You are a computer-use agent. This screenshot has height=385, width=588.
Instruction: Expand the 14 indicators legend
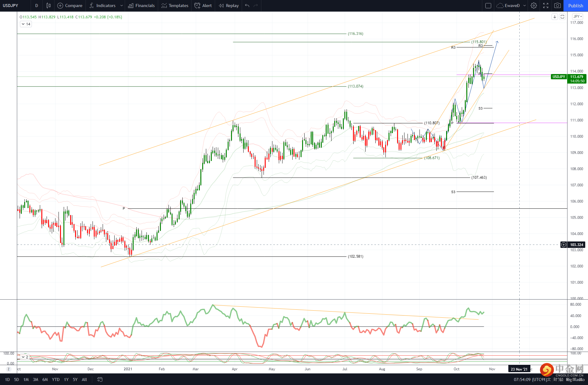point(26,24)
